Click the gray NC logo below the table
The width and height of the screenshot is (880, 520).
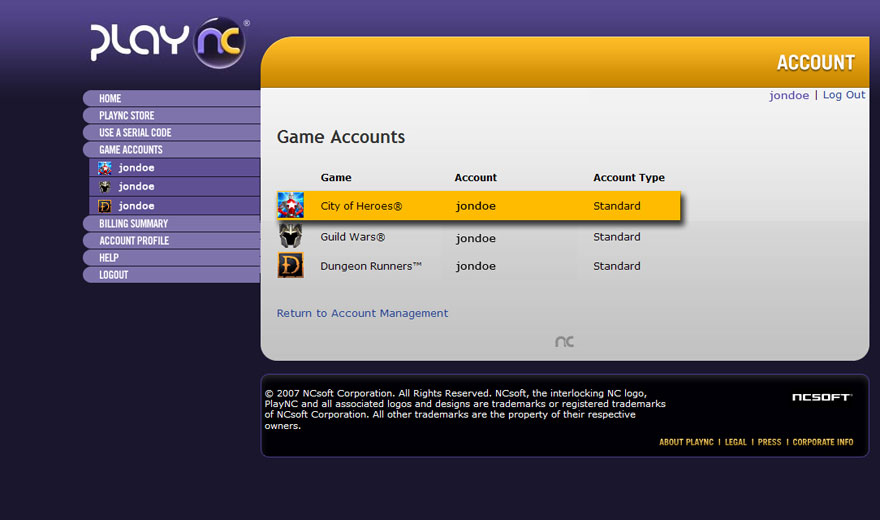tap(565, 342)
